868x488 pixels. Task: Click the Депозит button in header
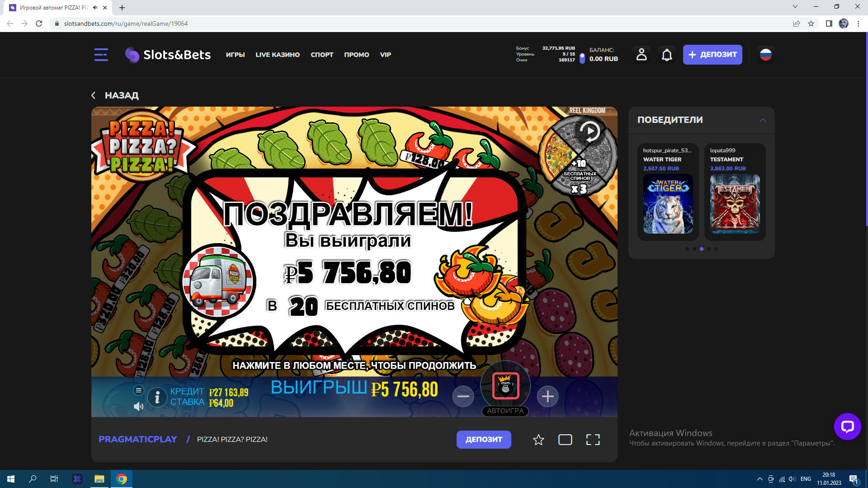coord(712,55)
